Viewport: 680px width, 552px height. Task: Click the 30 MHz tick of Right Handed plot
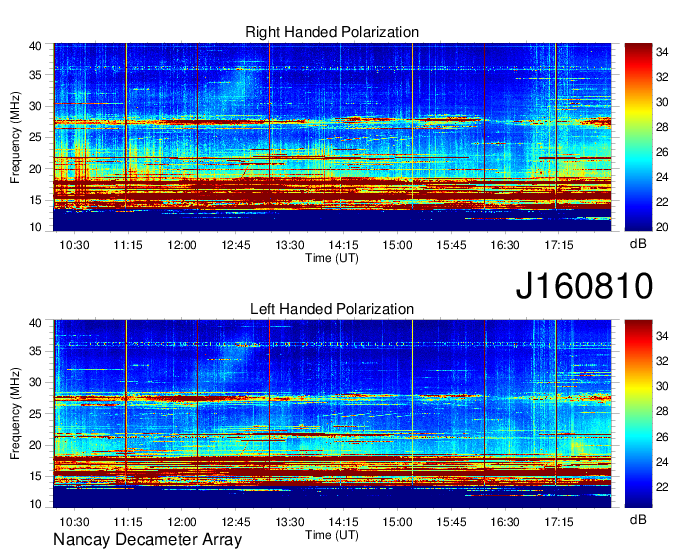[x=35, y=106]
